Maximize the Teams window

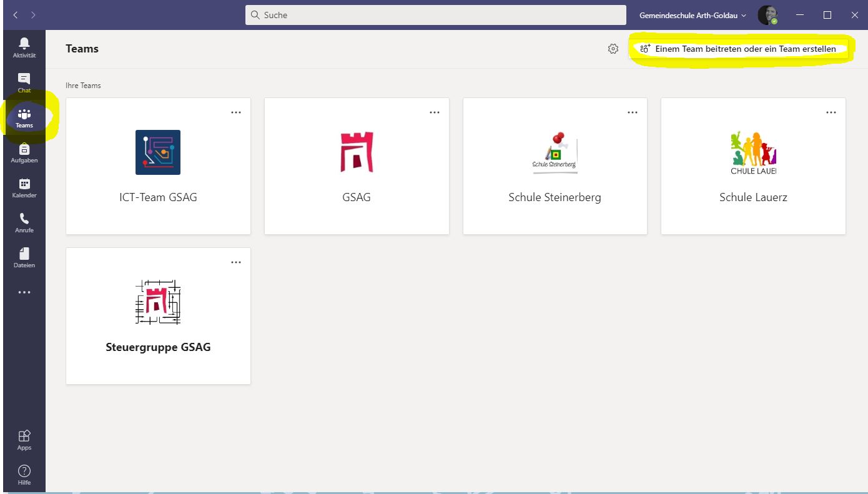click(x=827, y=15)
